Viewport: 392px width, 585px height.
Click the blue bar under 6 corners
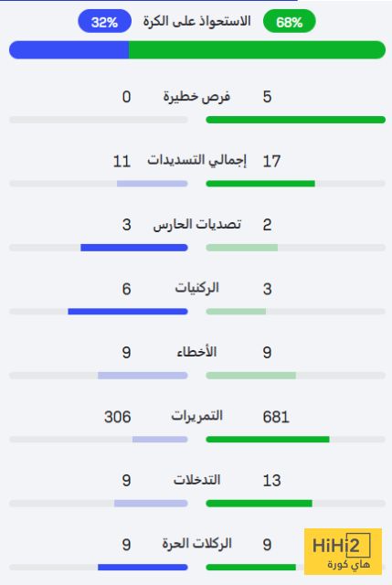pos(128,312)
